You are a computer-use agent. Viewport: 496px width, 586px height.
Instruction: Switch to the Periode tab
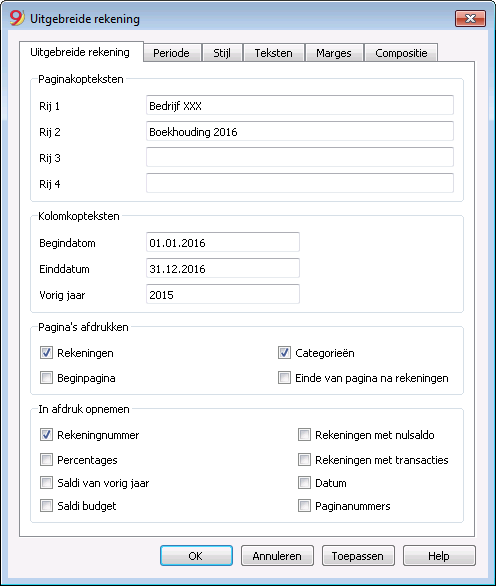tap(171, 53)
